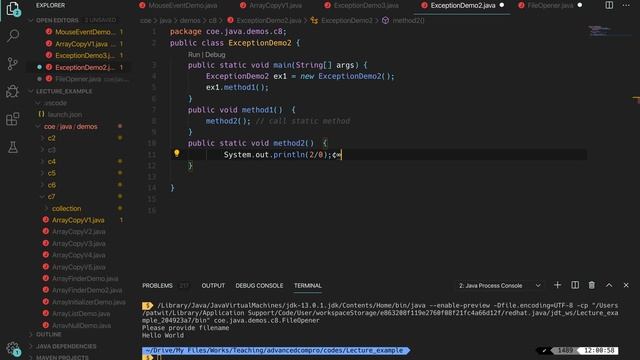Create a new terminal with plus icon
Screen dimensions: 640x360
pyautogui.click(x=557, y=285)
